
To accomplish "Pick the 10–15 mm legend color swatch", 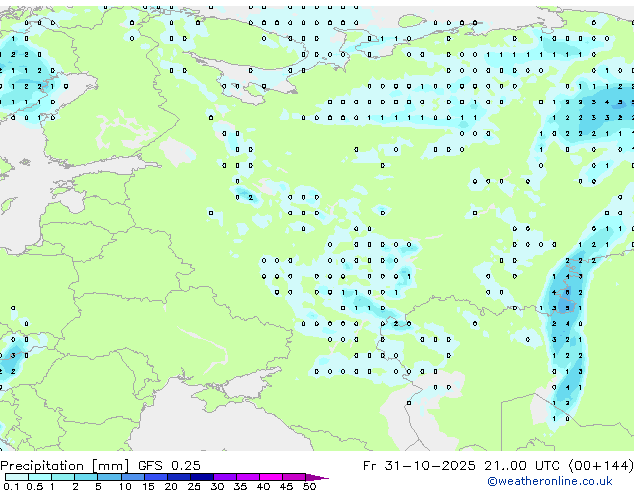I will [x=133, y=477].
